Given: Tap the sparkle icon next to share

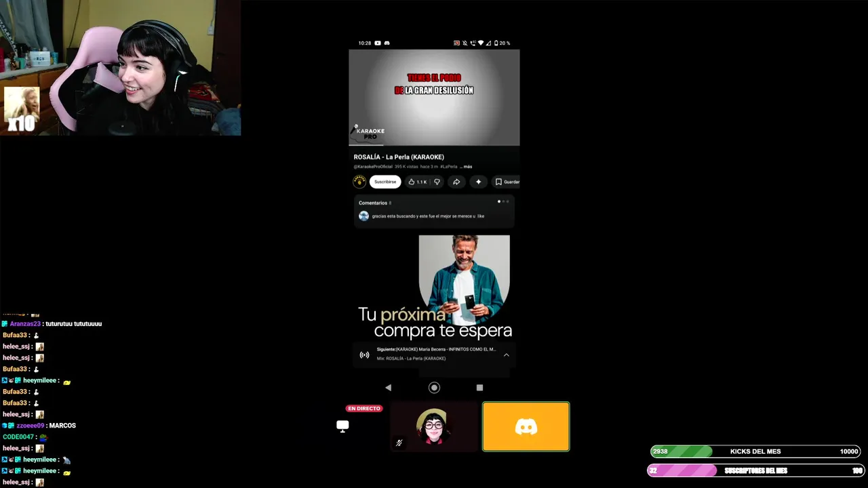Looking at the screenshot, I should [478, 182].
